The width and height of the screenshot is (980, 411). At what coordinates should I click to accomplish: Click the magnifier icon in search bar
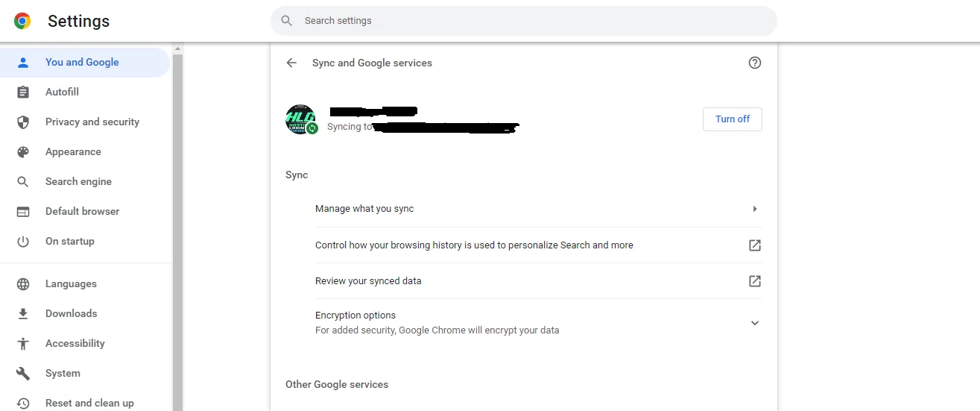pos(286,21)
